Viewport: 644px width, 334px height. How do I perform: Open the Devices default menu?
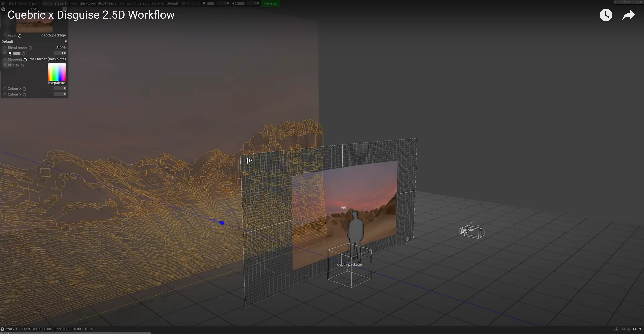coord(165,3)
